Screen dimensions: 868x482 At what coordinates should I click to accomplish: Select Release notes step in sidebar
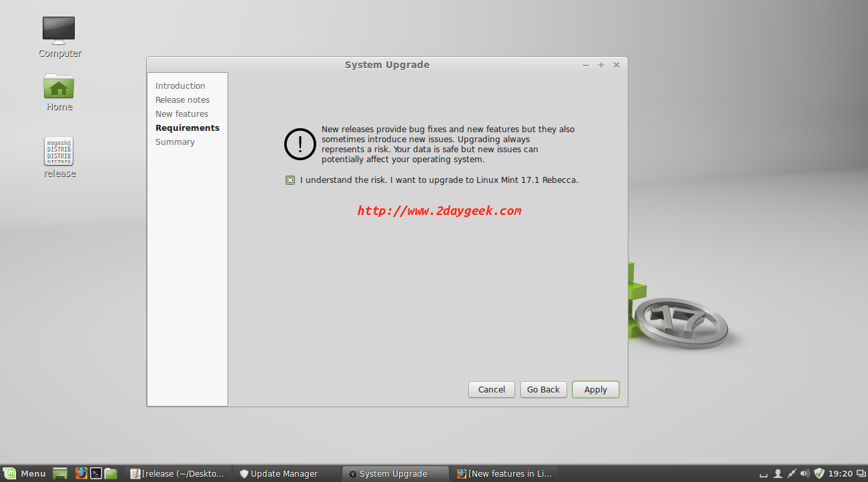point(182,99)
